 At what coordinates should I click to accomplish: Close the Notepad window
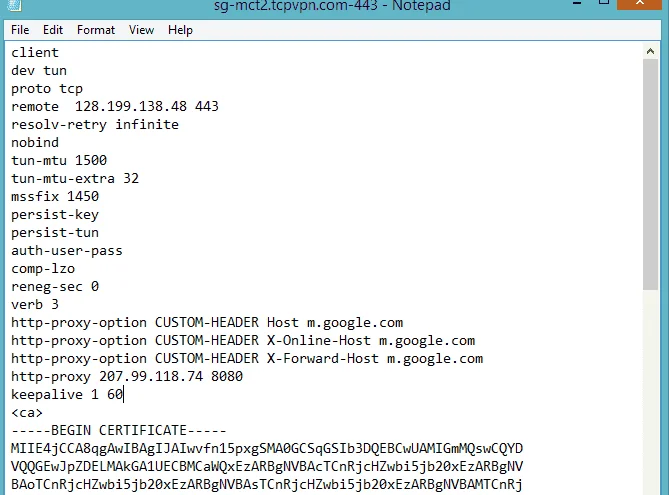[x=640, y=3]
